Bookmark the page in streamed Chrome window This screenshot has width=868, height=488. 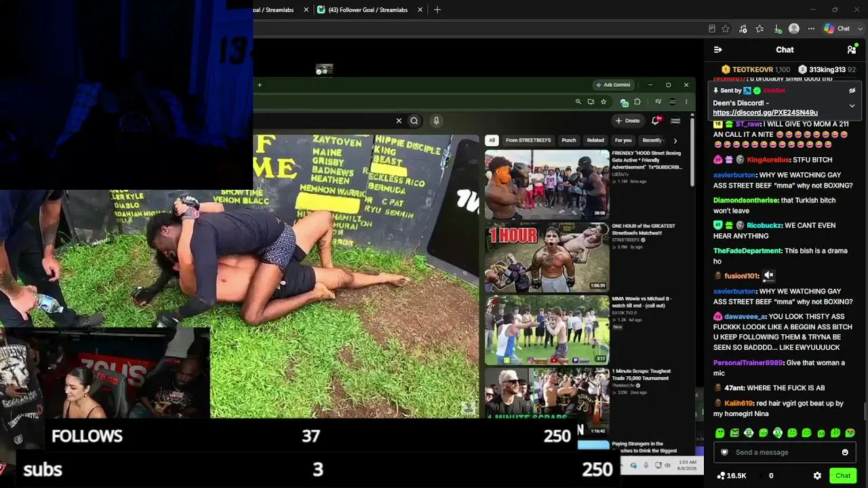pos(604,102)
